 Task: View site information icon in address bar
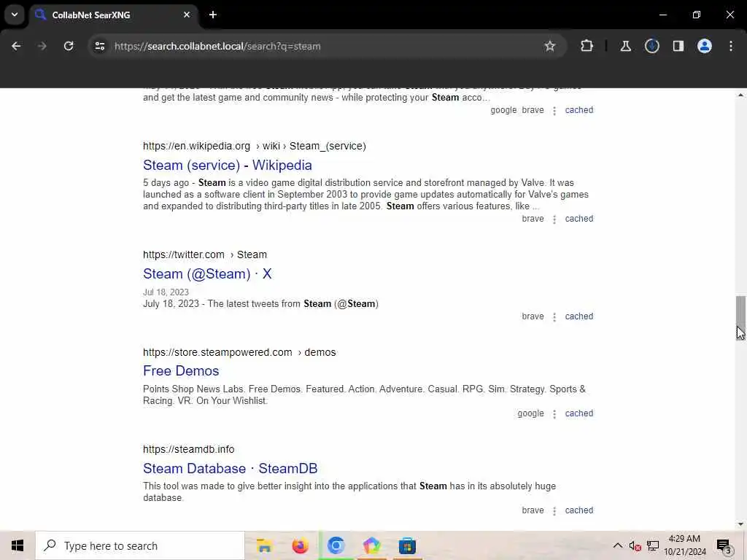pos(99,46)
